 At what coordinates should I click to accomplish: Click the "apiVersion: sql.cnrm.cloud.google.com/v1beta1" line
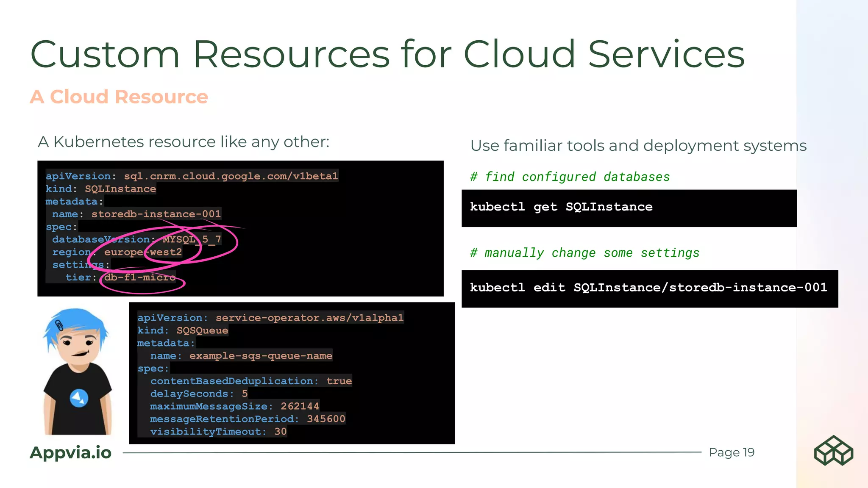(x=192, y=176)
